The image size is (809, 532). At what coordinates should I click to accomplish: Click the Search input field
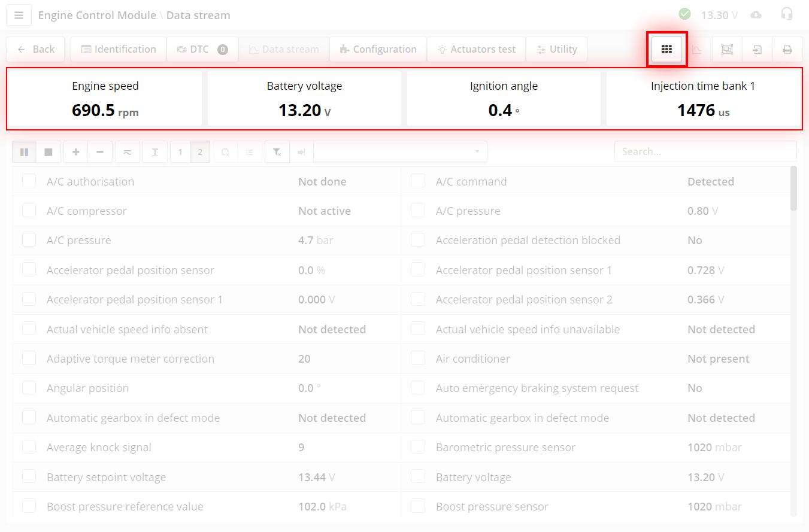[x=705, y=152]
